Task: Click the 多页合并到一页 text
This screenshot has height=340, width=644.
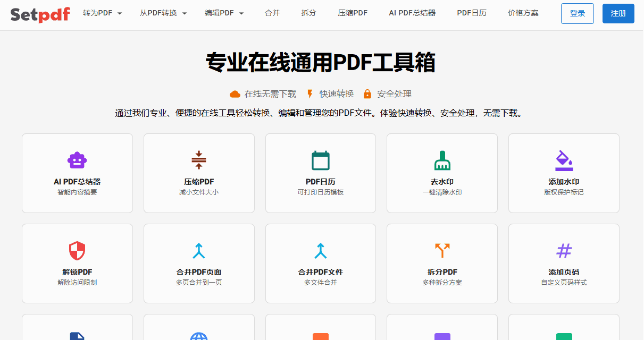Action: tap(199, 283)
